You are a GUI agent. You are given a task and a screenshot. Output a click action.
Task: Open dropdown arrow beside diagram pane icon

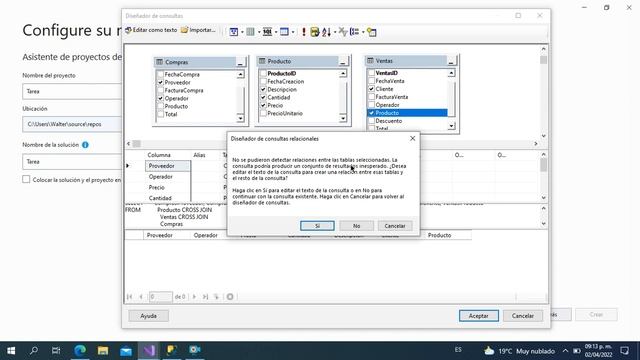click(242, 32)
